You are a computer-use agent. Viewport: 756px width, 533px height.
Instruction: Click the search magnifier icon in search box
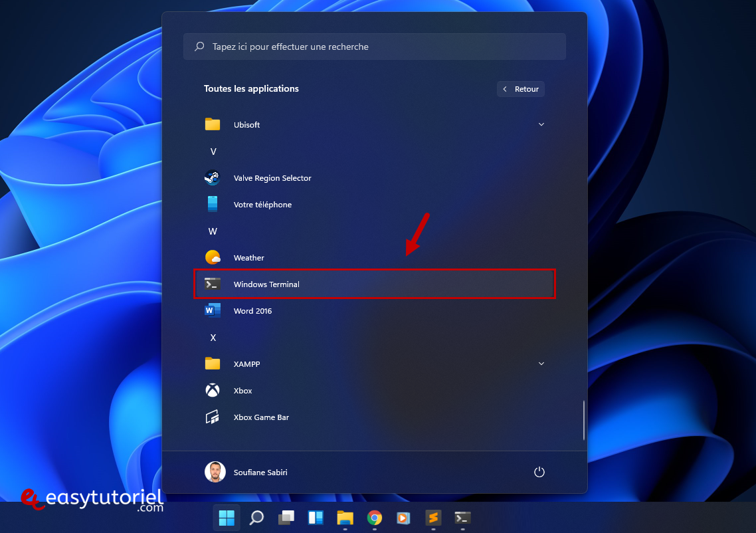coord(199,47)
